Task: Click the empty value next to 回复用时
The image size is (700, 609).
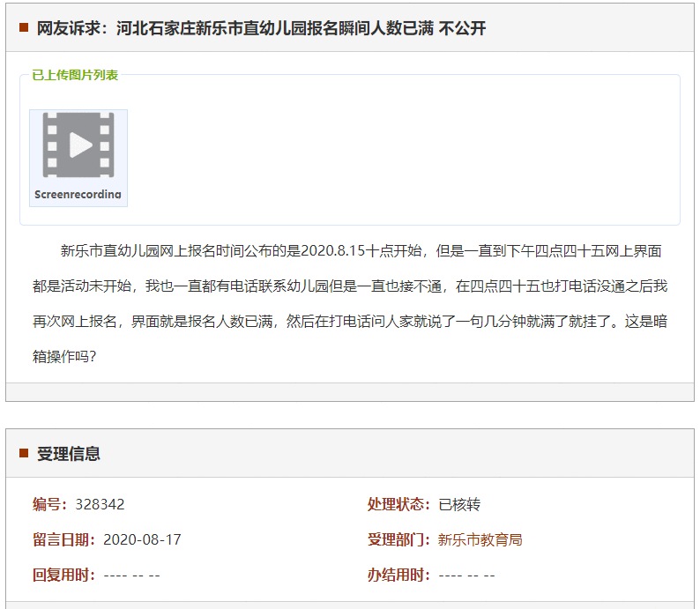Action: tap(131, 576)
